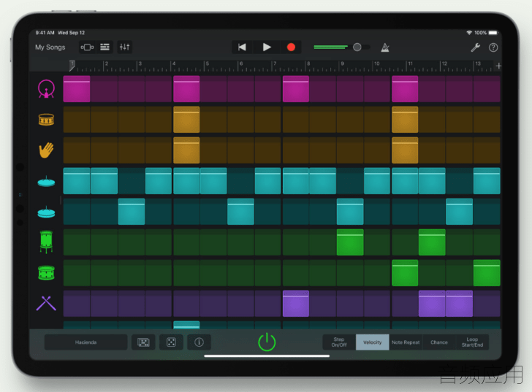Open My Songs browser
Screen dimensions: 532x392
(x=50, y=47)
